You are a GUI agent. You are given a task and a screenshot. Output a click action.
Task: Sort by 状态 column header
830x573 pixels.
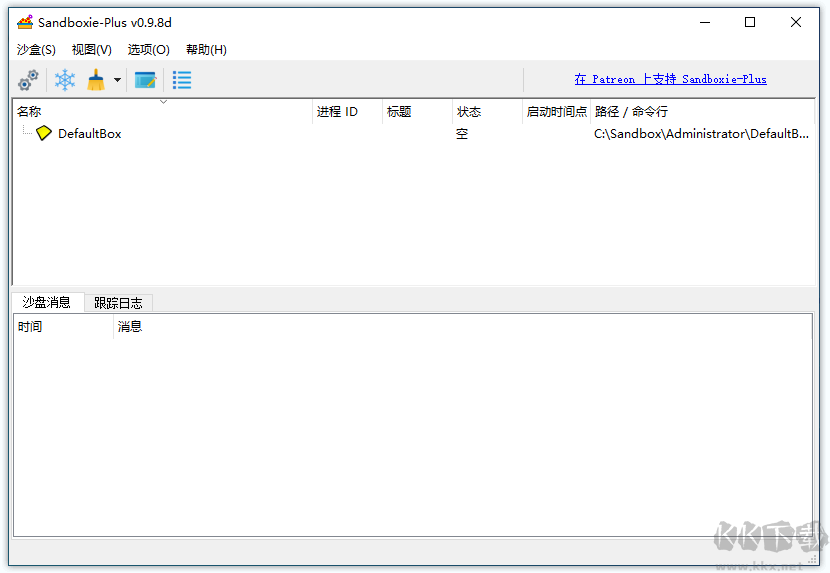coord(488,112)
